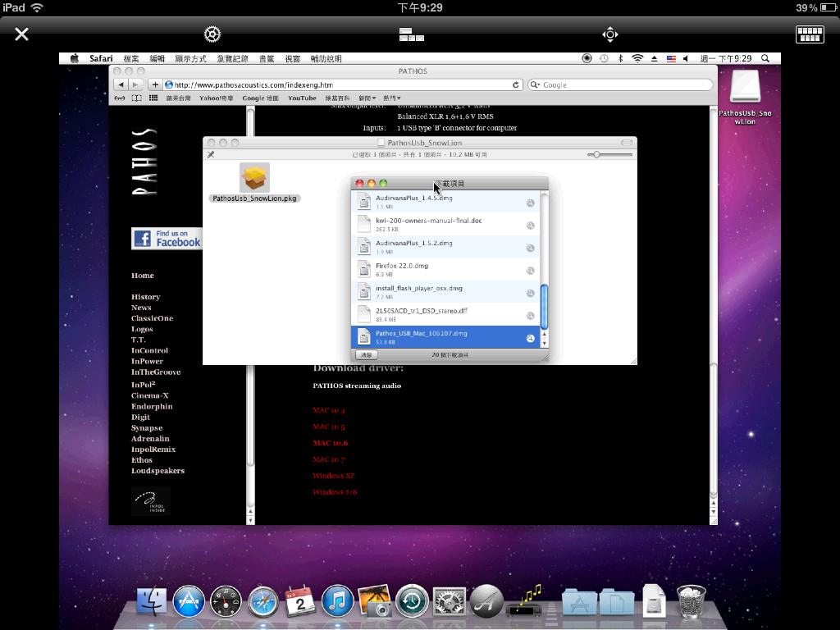Open Finder from the Dock
Screen dimensions: 840x630
(152, 601)
